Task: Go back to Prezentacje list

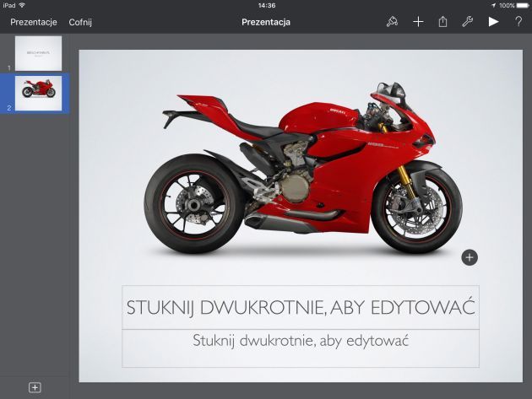Action: tap(34, 22)
